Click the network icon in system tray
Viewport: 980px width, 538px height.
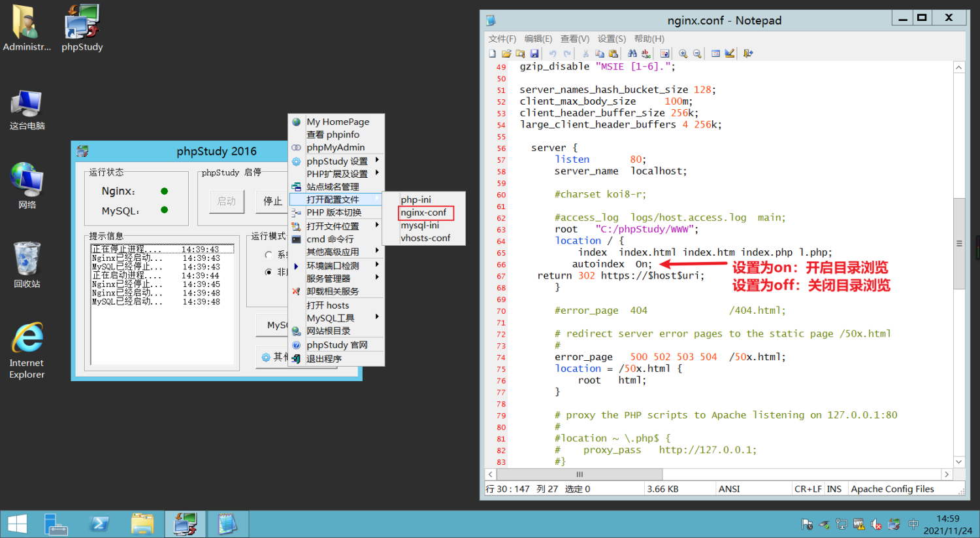[841, 524]
